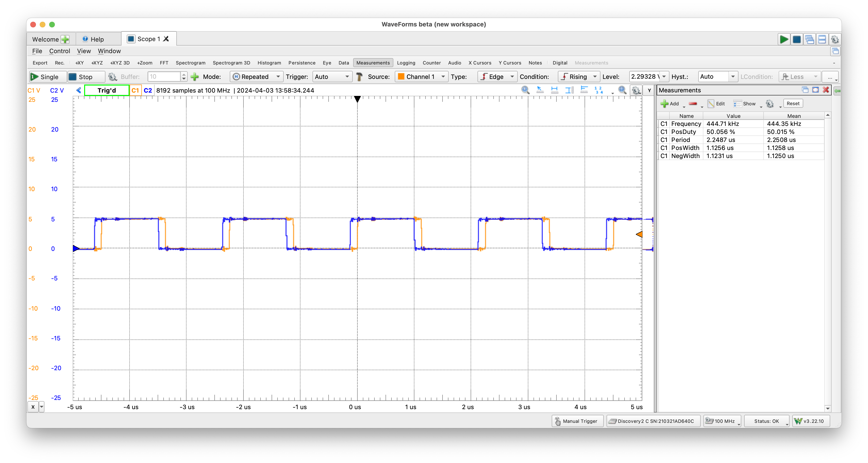Open the Trigger Auto dropdown
Screen dimensions: 868x463
click(x=332, y=77)
